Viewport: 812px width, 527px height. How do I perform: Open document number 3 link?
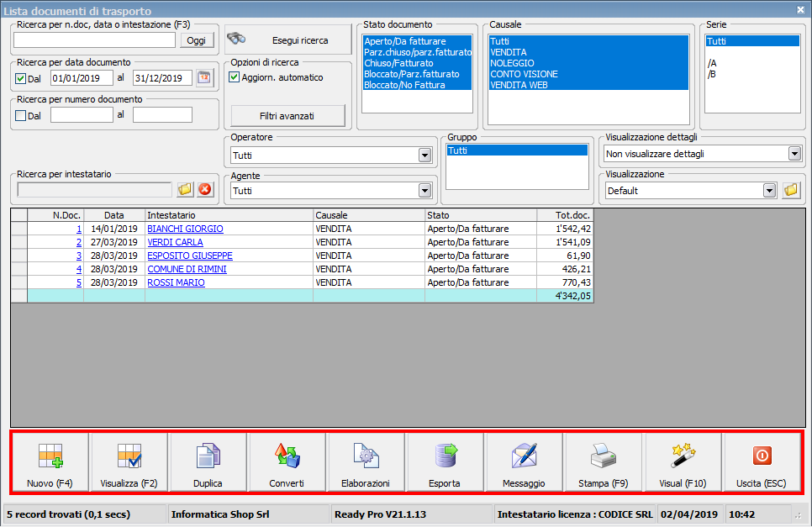coord(79,256)
